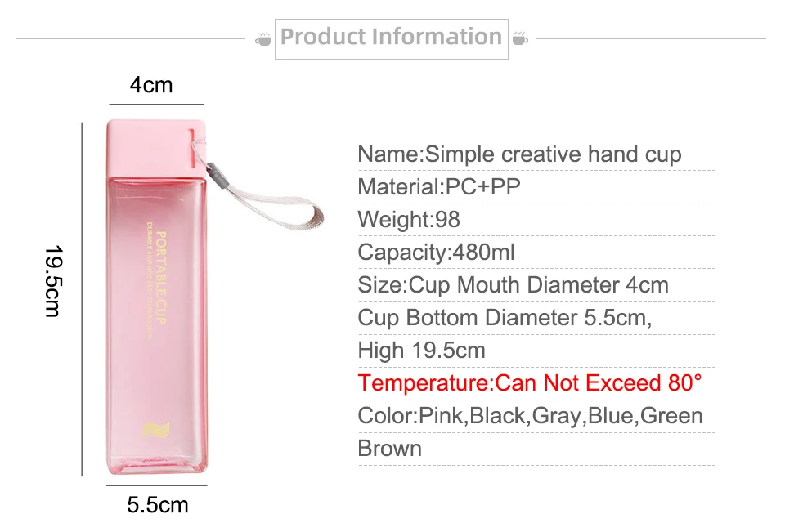Click the PORTABLE CUP text on the bottle
The image size is (785, 532).
click(161, 278)
